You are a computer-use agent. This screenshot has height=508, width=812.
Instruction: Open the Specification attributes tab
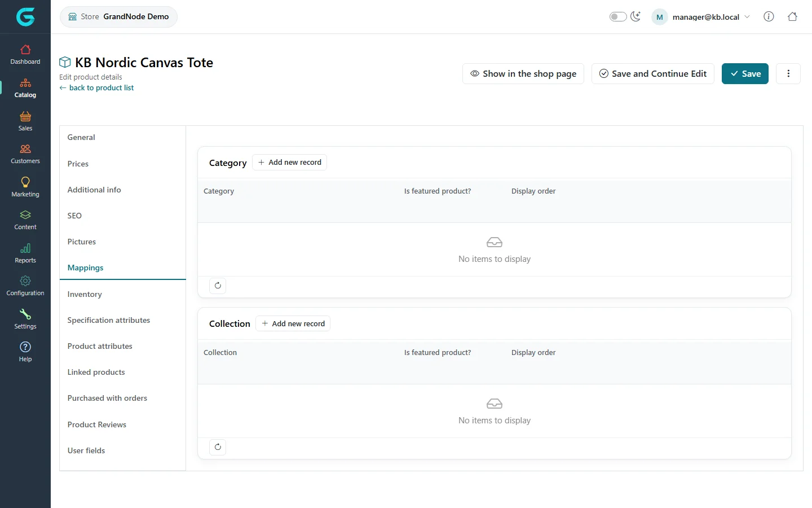pos(122,320)
